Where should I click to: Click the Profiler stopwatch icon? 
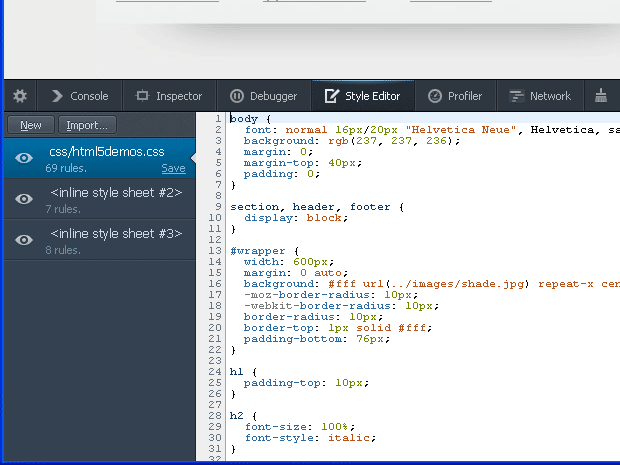435,96
